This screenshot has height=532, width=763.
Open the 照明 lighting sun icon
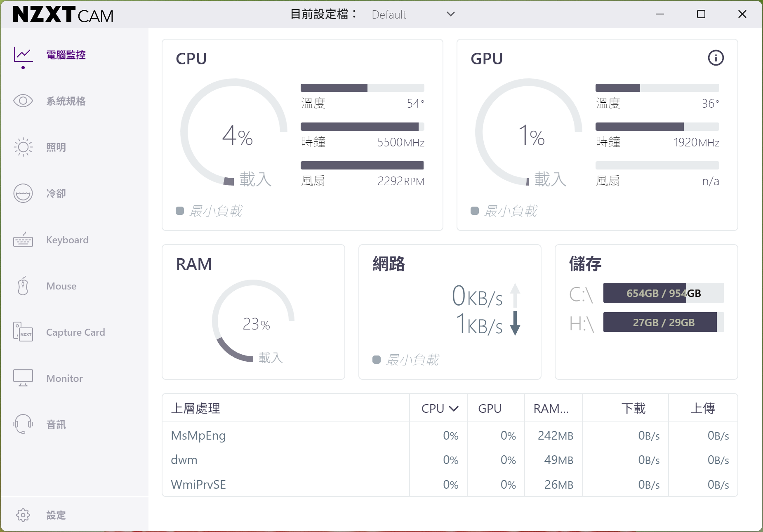click(x=23, y=147)
